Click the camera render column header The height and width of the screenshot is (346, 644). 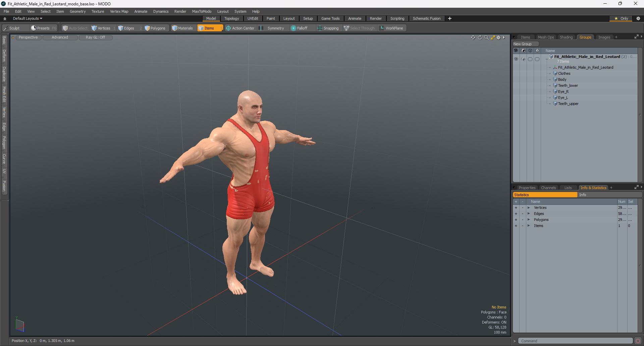tap(523, 51)
